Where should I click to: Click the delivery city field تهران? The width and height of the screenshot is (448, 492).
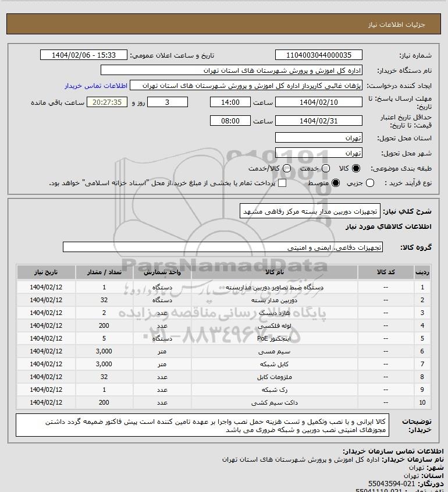[318, 153]
